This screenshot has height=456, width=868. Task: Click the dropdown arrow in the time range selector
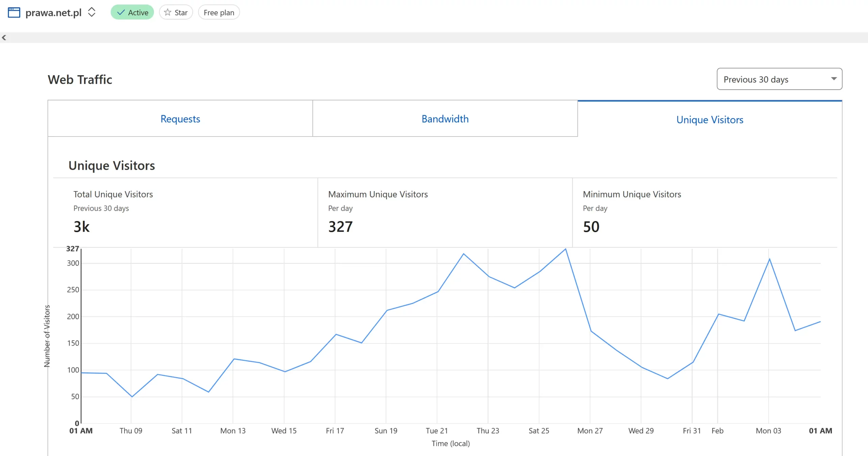[834, 79]
